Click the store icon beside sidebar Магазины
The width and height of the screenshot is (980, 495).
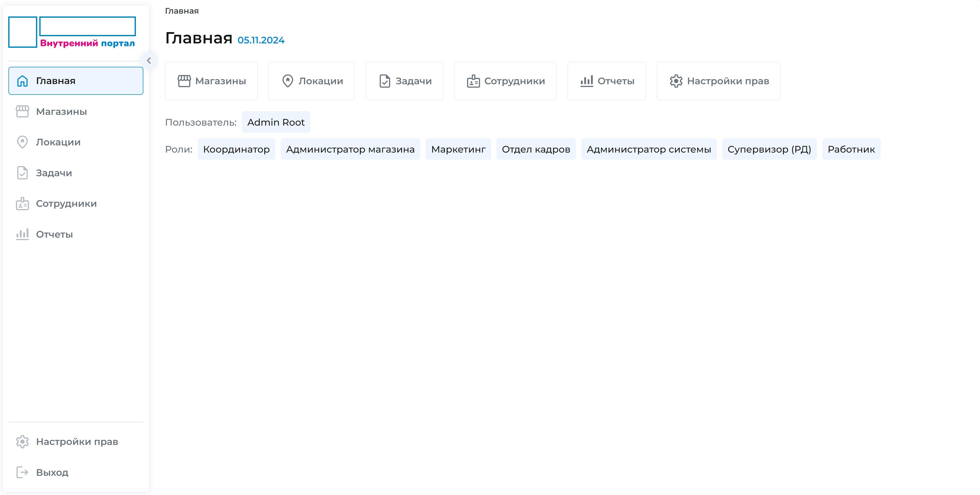[22, 111]
